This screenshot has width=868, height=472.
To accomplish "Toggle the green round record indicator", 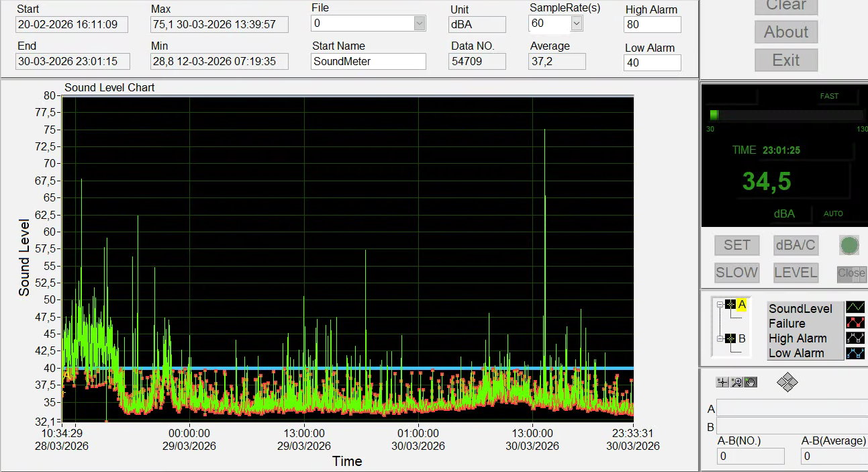I will tap(849, 245).
